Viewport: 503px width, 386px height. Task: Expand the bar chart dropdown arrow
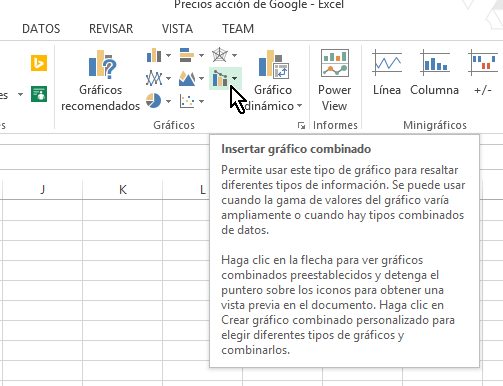pyautogui.click(x=201, y=55)
